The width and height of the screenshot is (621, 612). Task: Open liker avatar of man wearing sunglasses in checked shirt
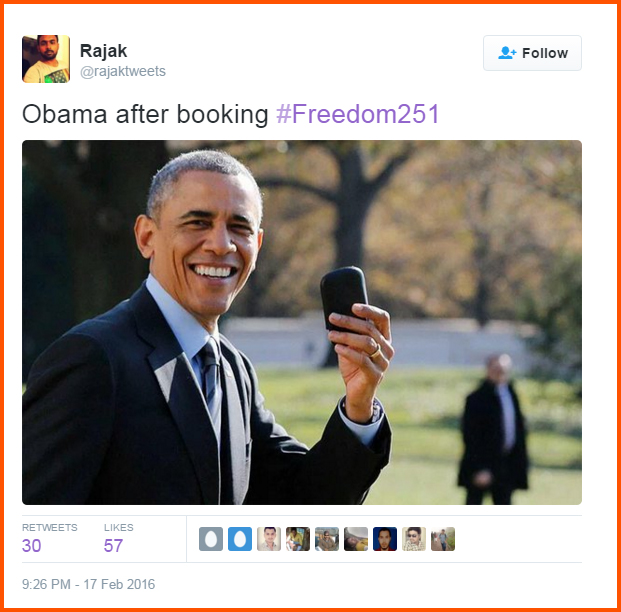pos(414,539)
